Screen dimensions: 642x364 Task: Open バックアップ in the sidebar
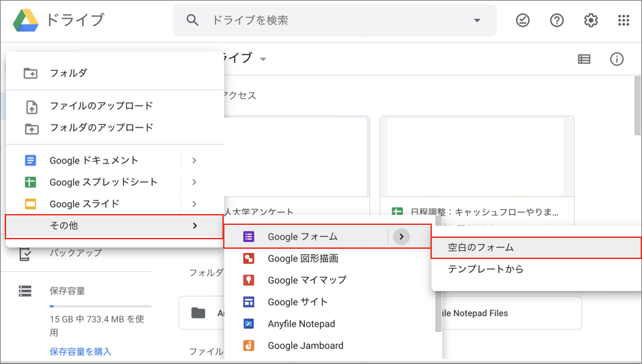[76, 253]
